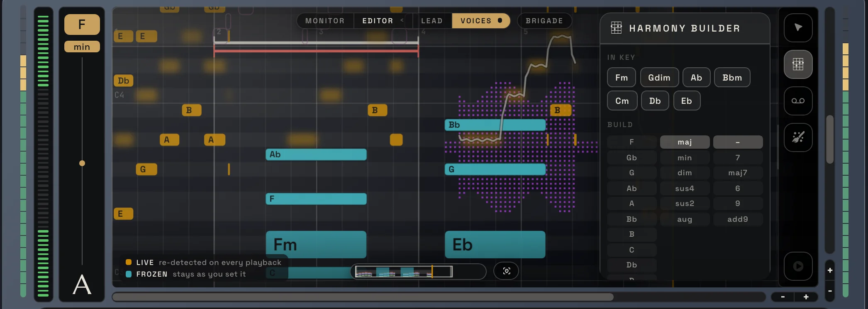
Task: Click the Harmony Builder panel scrollbar
Action: pyautogui.click(x=778, y=147)
